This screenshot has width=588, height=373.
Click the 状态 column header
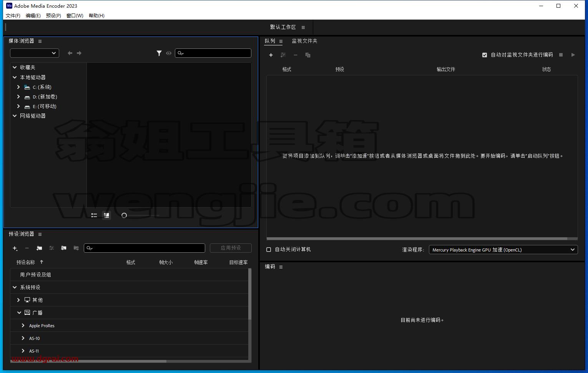click(546, 69)
